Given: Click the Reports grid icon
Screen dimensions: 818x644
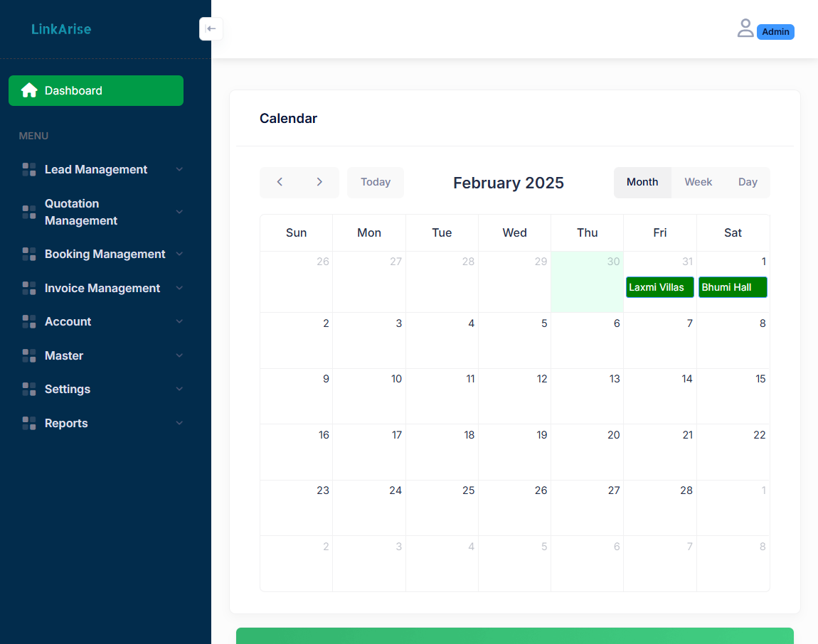Looking at the screenshot, I should coord(29,423).
